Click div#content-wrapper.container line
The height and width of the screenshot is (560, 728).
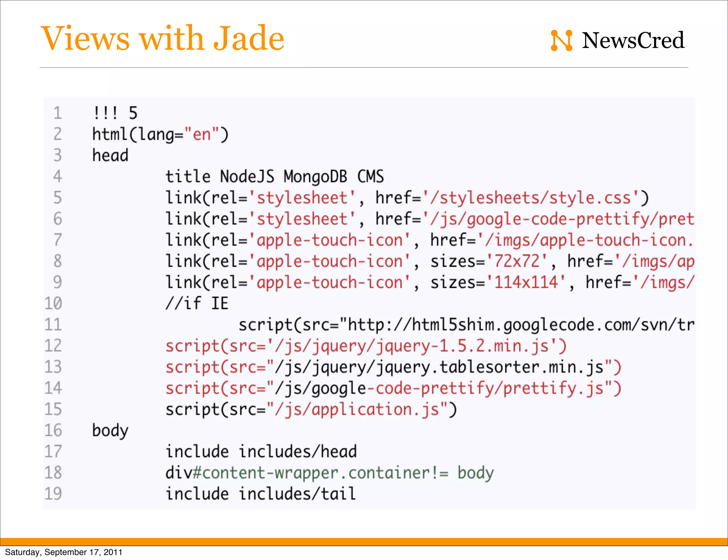329,473
